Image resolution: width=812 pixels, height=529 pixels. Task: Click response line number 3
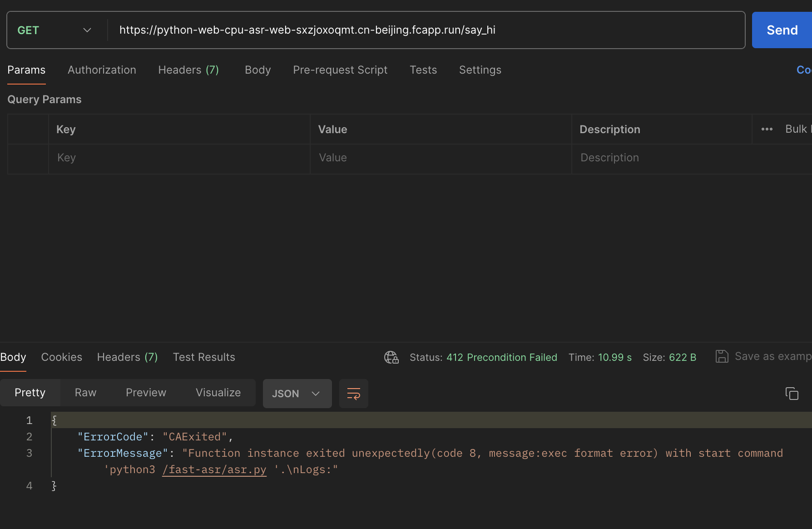pyautogui.click(x=29, y=453)
